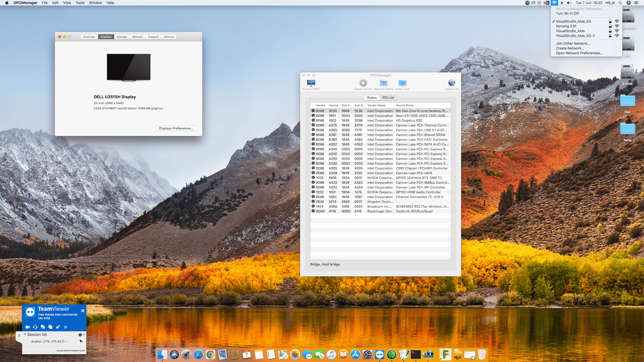Open the Tools menu in menu bar
This screenshot has height=362, width=644.
tap(80, 3)
